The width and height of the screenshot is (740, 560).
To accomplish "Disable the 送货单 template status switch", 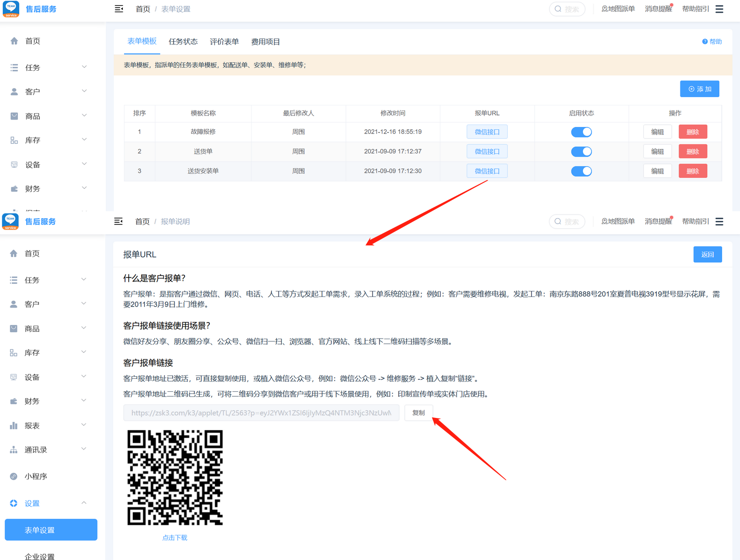I will 581,152.
